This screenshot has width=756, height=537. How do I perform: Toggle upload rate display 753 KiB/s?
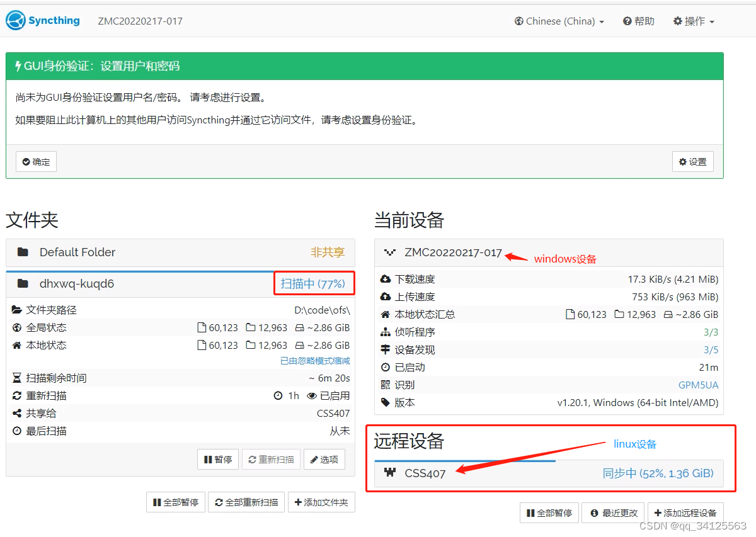[x=675, y=297]
